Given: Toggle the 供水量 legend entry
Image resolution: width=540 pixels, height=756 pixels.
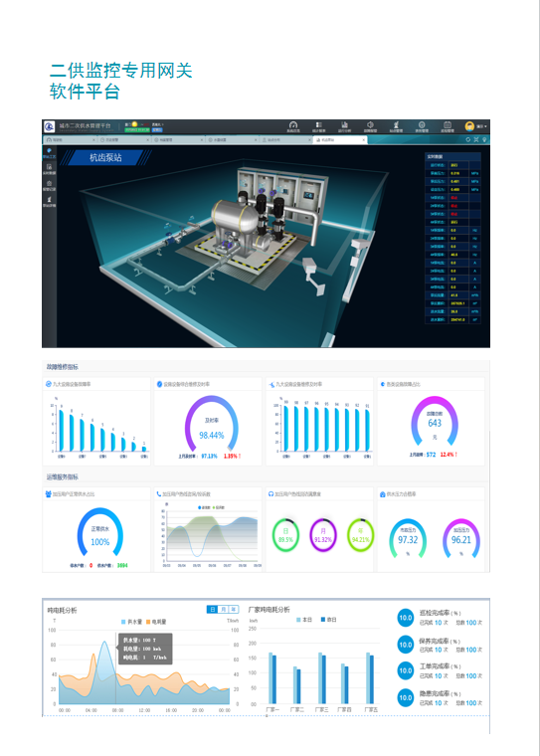Looking at the screenshot, I should pyautogui.click(x=131, y=622).
